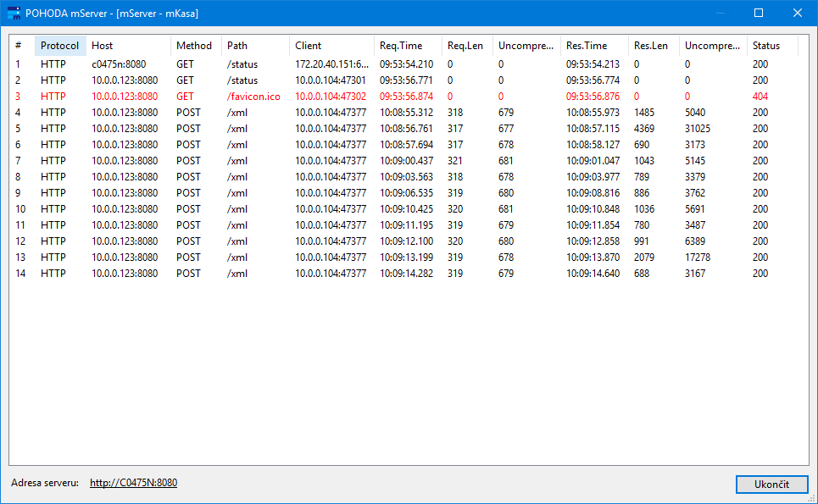
Task: Select uncompressed value 5040
Action: point(695,113)
